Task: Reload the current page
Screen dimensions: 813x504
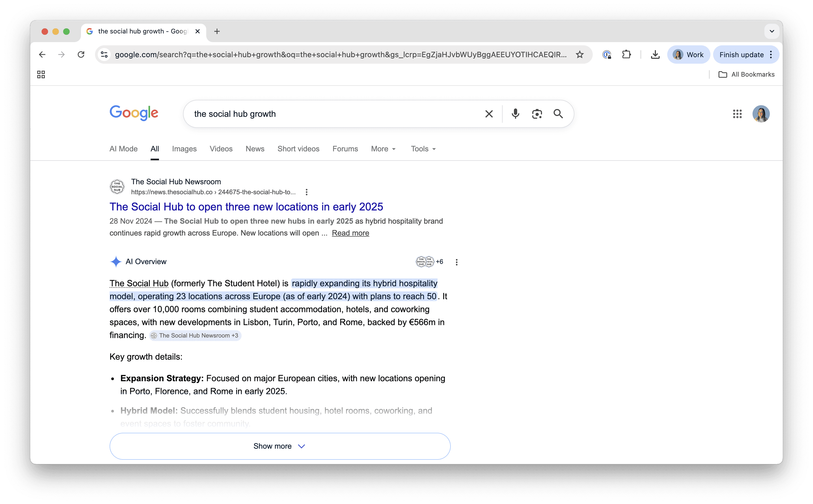Action: tap(81, 55)
